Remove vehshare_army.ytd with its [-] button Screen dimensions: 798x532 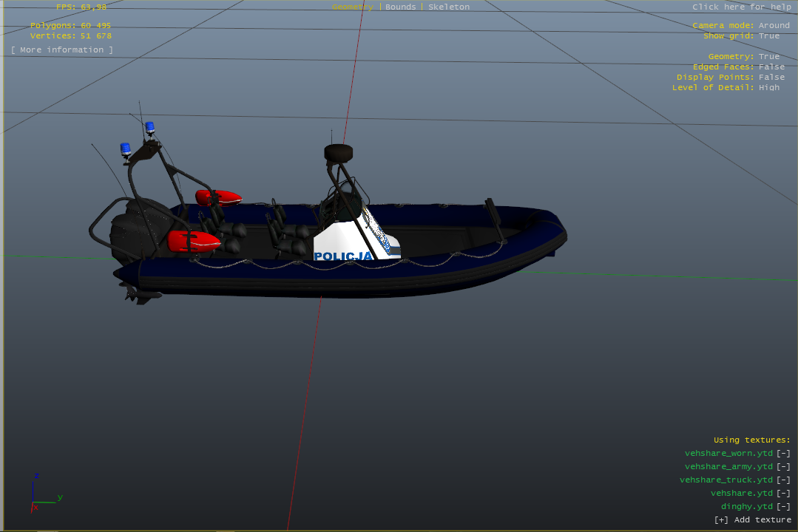coord(783,467)
